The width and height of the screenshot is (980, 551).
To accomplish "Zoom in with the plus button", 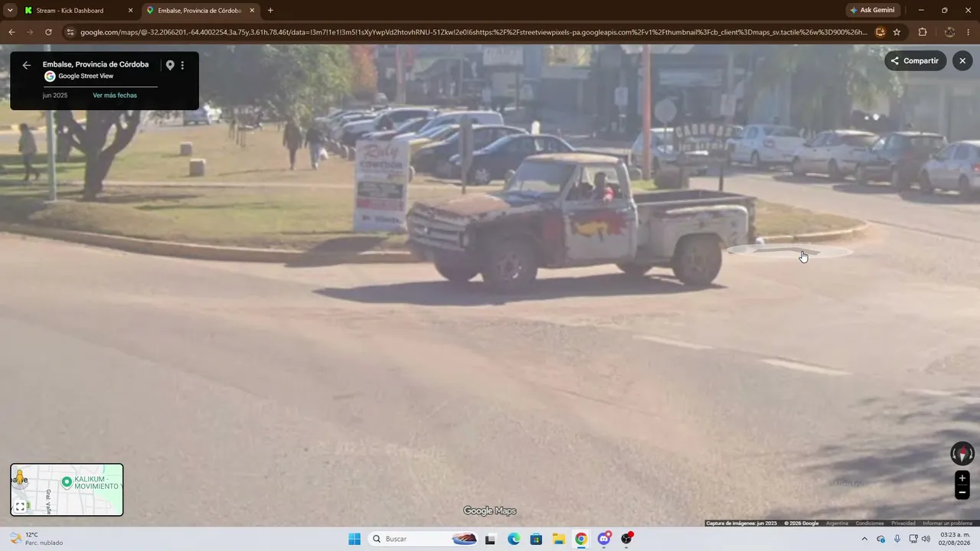I will (962, 478).
